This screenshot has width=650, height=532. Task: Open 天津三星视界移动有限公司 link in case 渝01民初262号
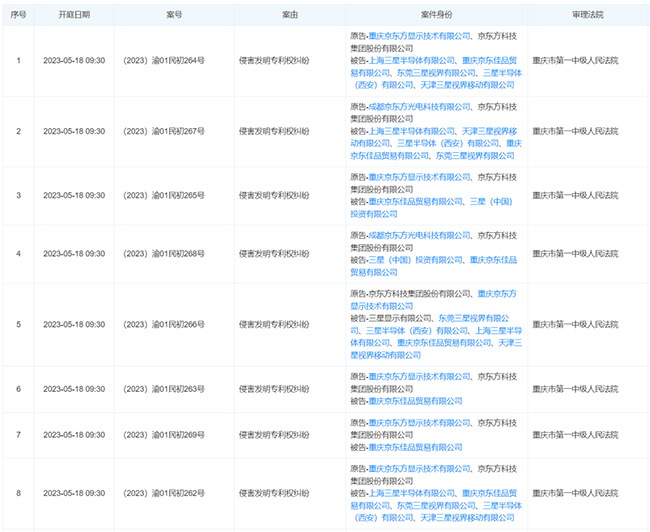(467, 518)
